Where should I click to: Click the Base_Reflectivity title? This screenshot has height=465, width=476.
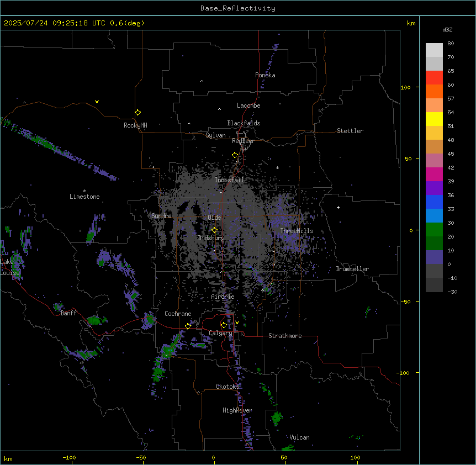point(238,8)
